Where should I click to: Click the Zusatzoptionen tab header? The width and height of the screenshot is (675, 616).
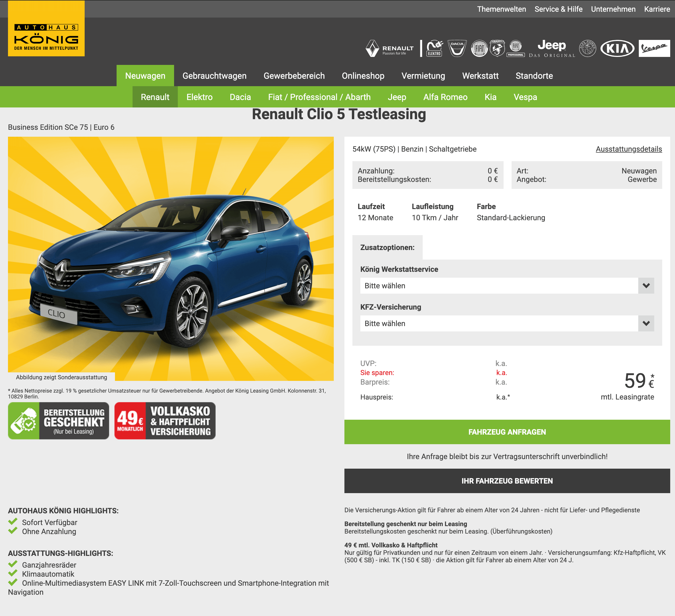(387, 248)
